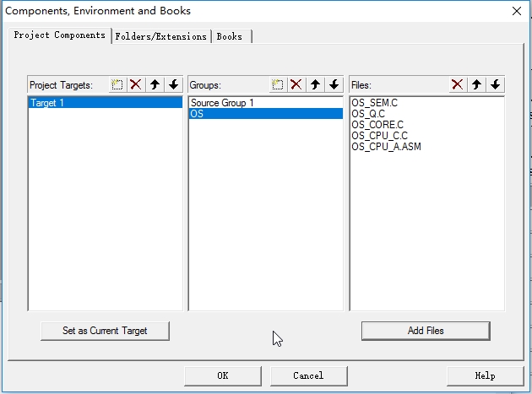Create new group with Groups New icon

pyautogui.click(x=278, y=84)
